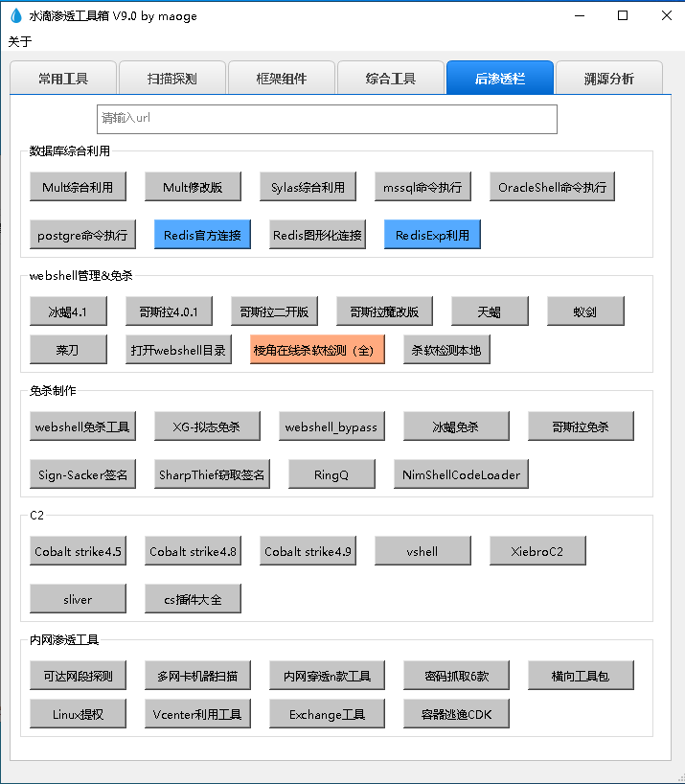Click the 请输入url input field
The width and height of the screenshot is (685, 784).
pyautogui.click(x=327, y=119)
